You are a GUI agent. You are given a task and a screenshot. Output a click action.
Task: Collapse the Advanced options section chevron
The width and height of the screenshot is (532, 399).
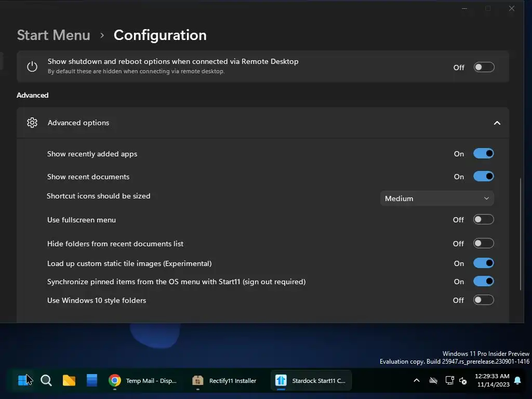[x=497, y=123]
